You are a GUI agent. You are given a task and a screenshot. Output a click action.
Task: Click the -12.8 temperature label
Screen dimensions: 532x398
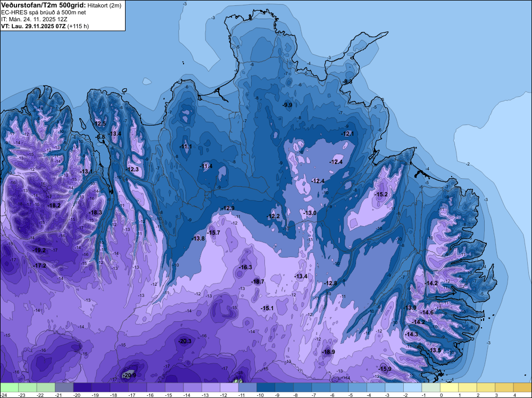click(x=330, y=283)
